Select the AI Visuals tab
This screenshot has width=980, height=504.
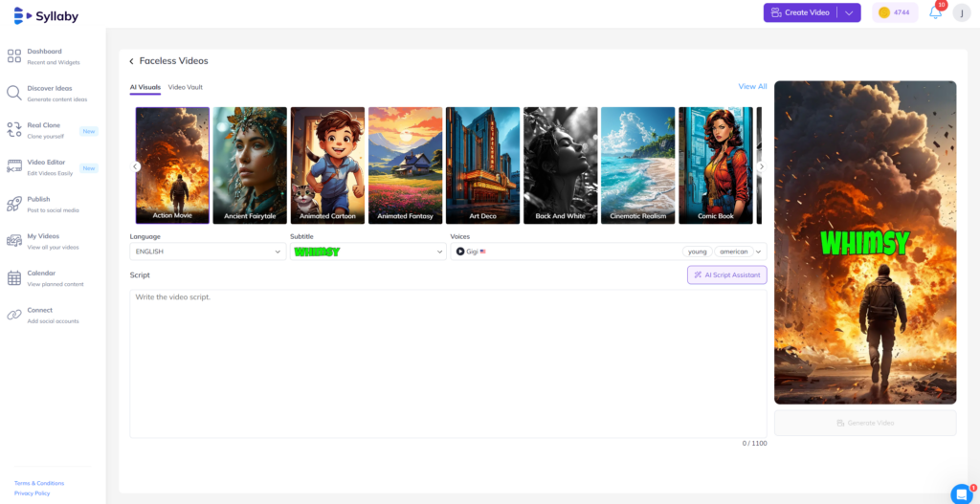pyautogui.click(x=145, y=87)
